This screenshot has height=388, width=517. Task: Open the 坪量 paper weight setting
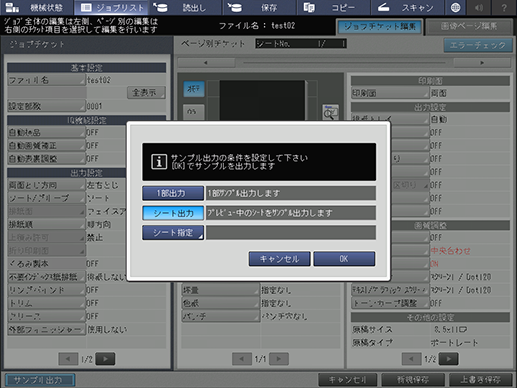click(221, 290)
